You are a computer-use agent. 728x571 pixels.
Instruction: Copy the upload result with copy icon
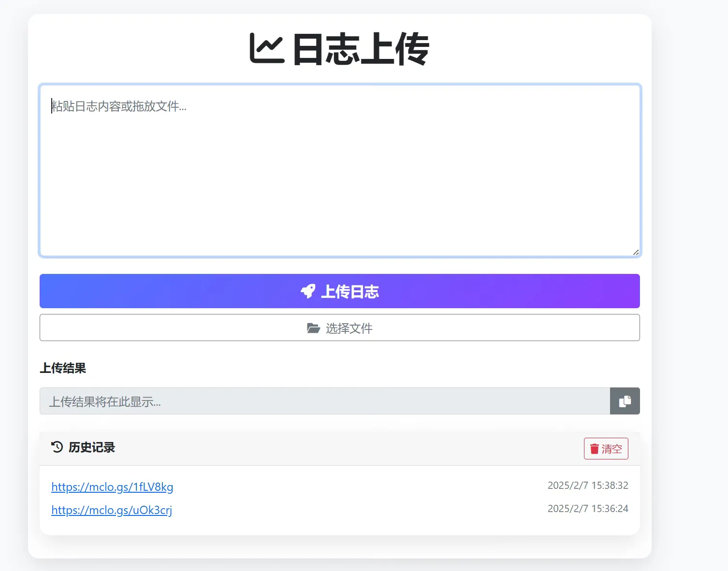coord(625,401)
